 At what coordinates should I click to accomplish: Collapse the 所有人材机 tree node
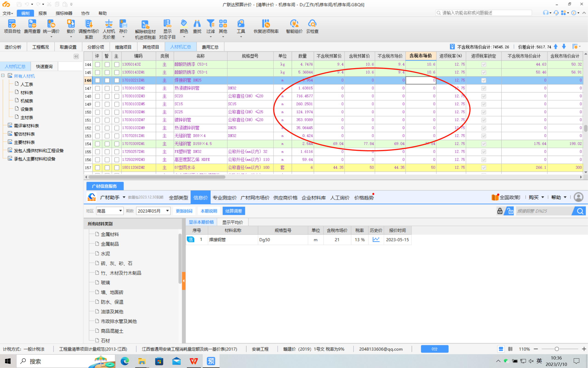click(x=3, y=76)
